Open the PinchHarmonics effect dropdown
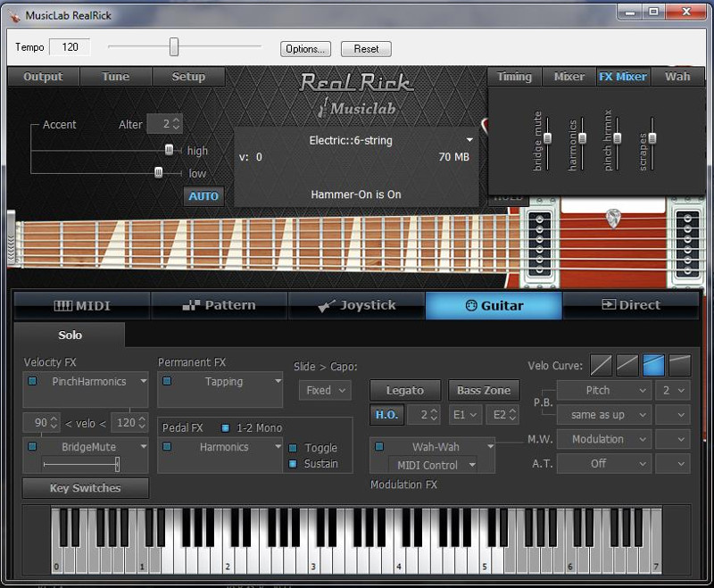 tap(144, 381)
